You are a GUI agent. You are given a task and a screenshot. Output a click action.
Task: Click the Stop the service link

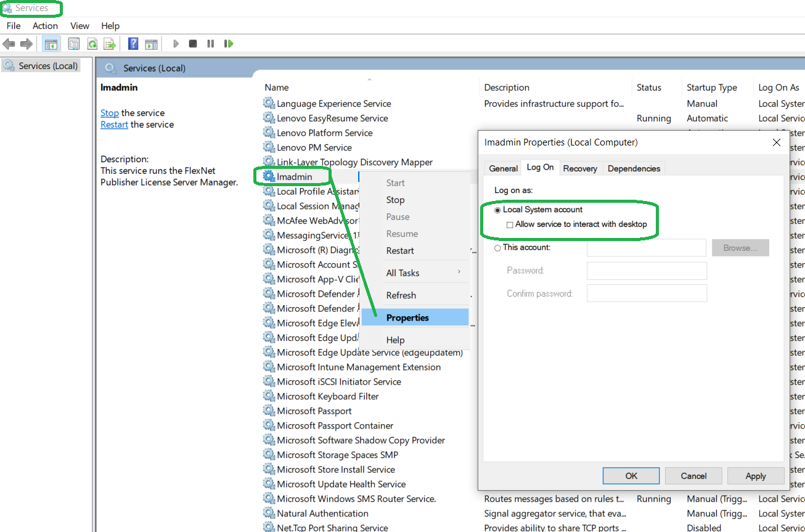point(110,113)
